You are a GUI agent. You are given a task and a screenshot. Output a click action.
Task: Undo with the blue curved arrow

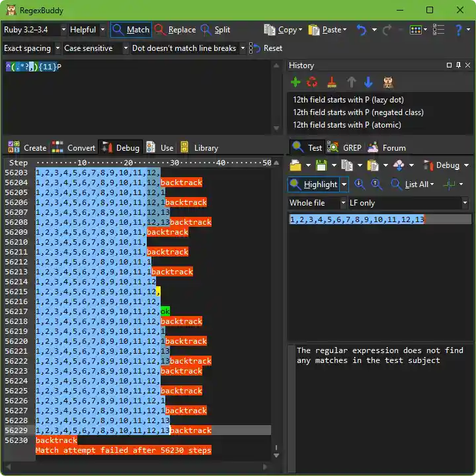(x=361, y=30)
